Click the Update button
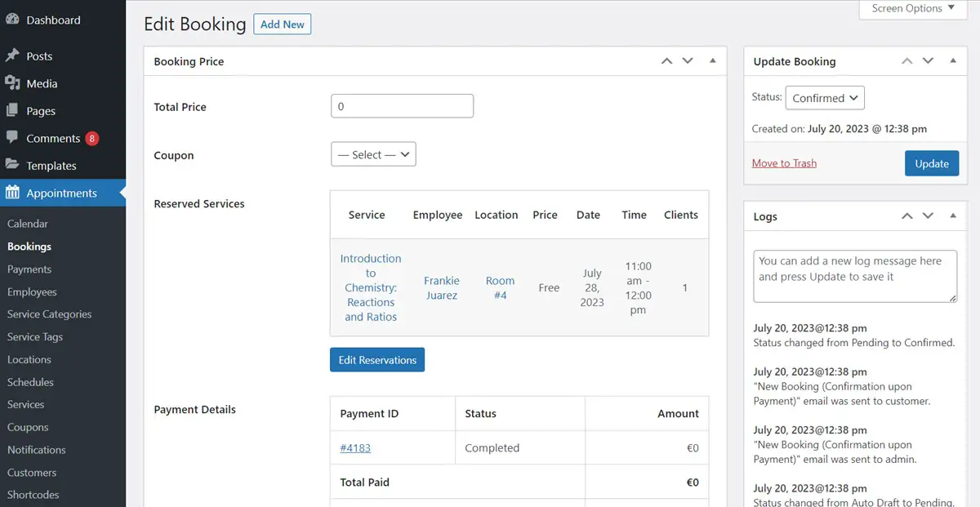Viewport: 980px width, 507px height. coord(932,163)
